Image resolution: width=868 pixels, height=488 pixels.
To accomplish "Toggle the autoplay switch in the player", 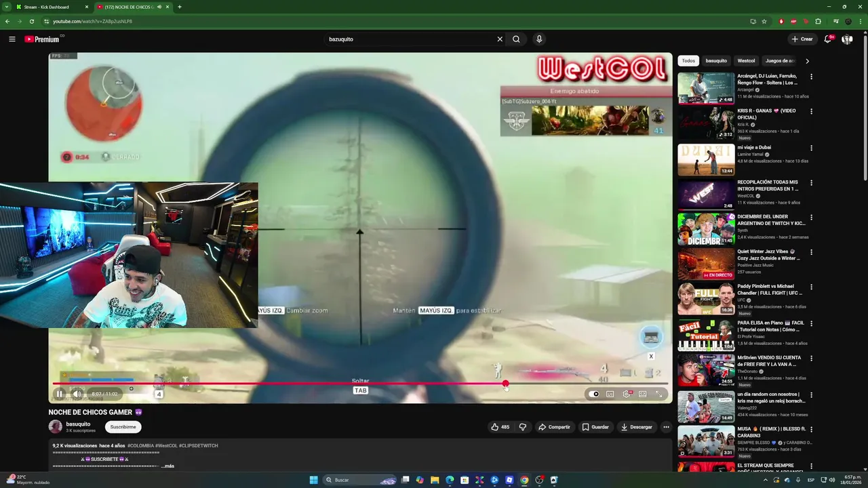I will click(x=594, y=394).
